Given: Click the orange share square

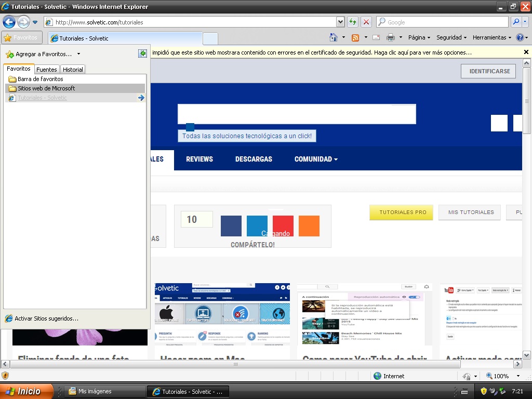Looking at the screenshot, I should [x=309, y=226].
